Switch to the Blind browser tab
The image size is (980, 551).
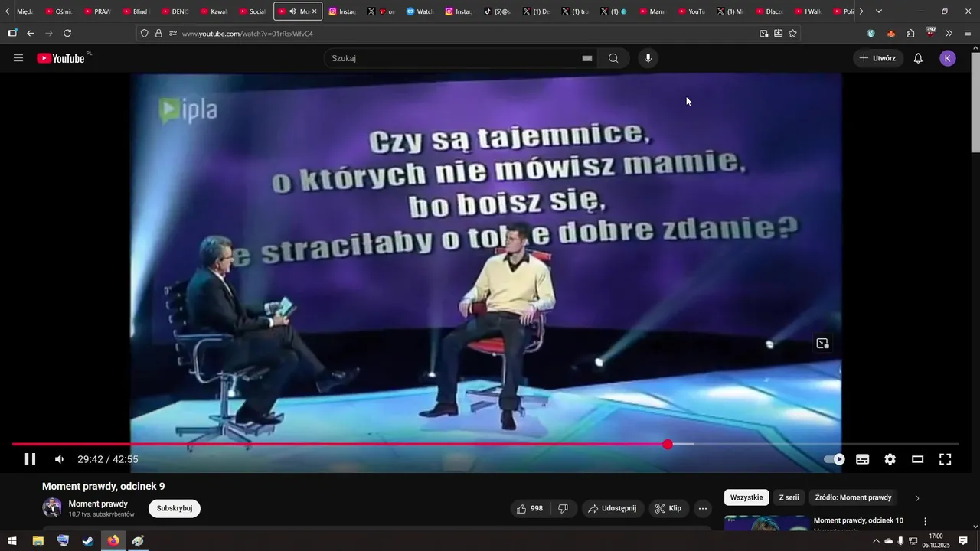(x=136, y=11)
